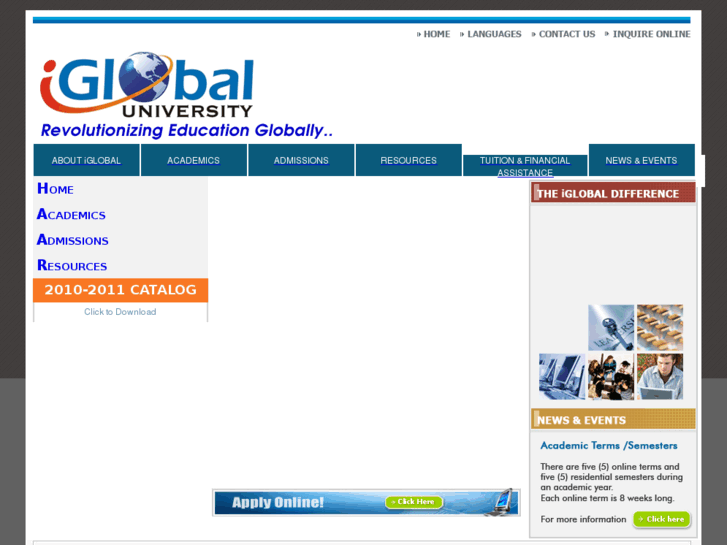Click the man with laptop thumbnail
The width and height of the screenshot is (727, 545).
[660, 377]
